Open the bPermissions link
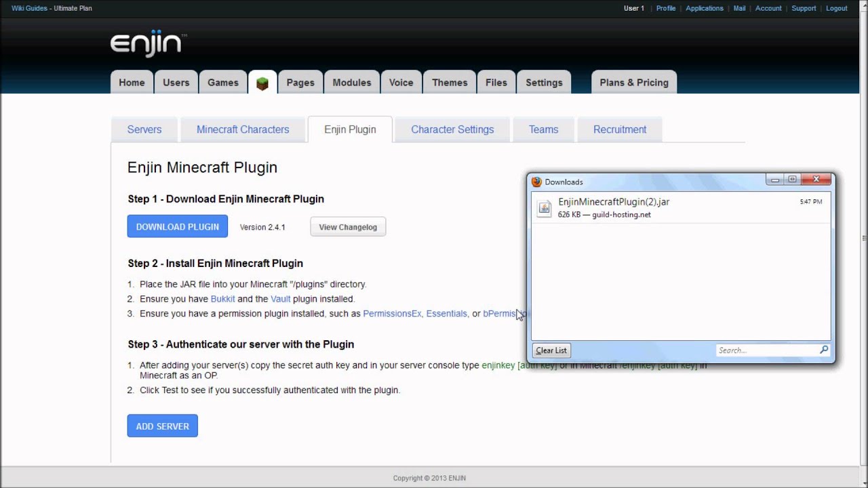This screenshot has height=488, width=868. (x=505, y=314)
